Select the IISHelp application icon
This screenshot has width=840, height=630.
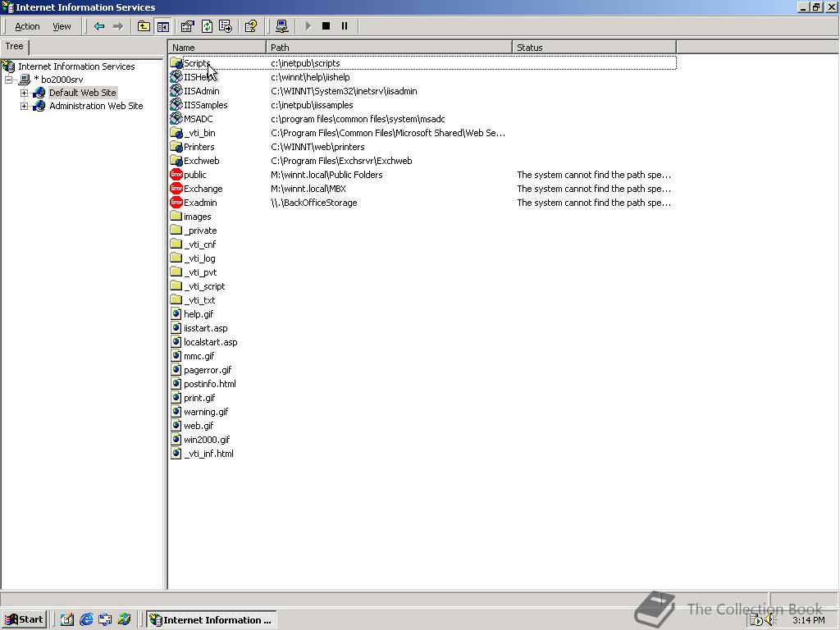tap(176, 77)
